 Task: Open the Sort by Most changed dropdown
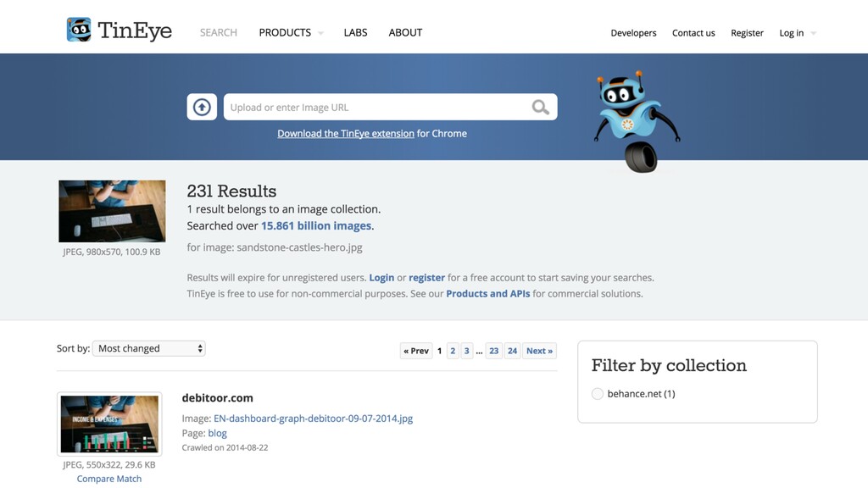[149, 348]
